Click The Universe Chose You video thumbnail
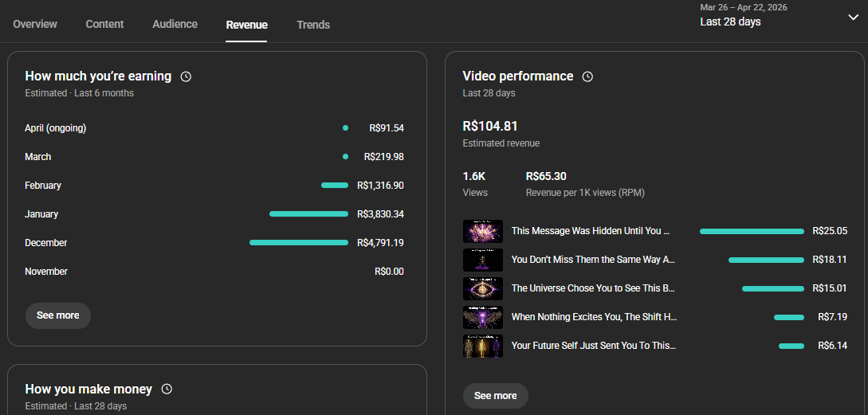Image resolution: width=868 pixels, height=415 pixels. tap(483, 288)
